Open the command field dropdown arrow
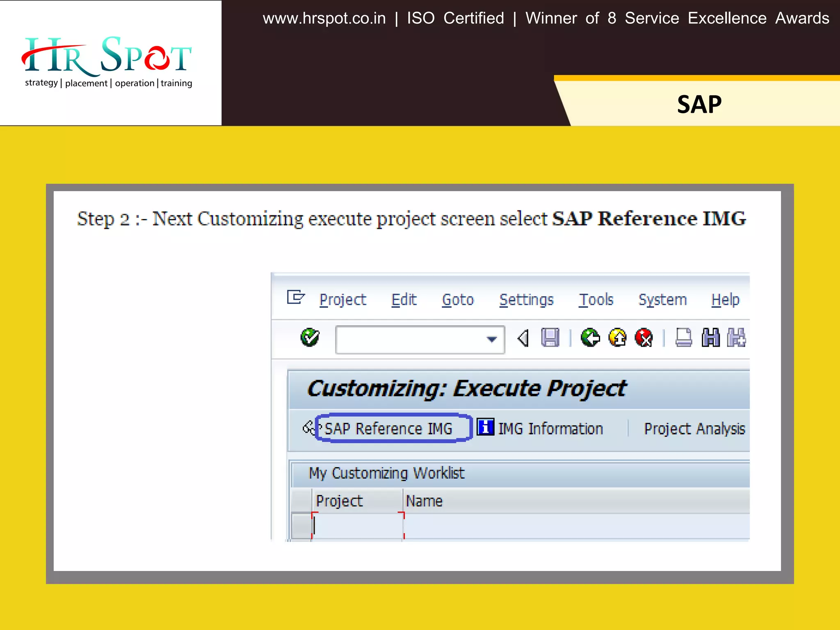The image size is (840, 630). pos(491,339)
